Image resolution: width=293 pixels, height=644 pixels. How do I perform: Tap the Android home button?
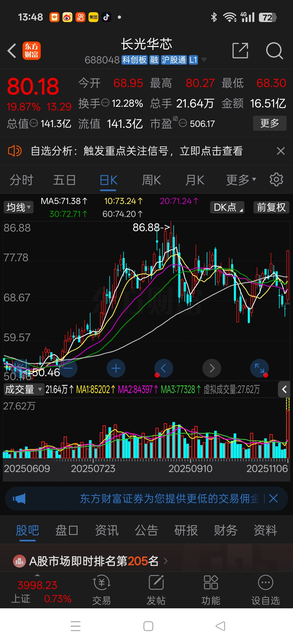[148, 626]
